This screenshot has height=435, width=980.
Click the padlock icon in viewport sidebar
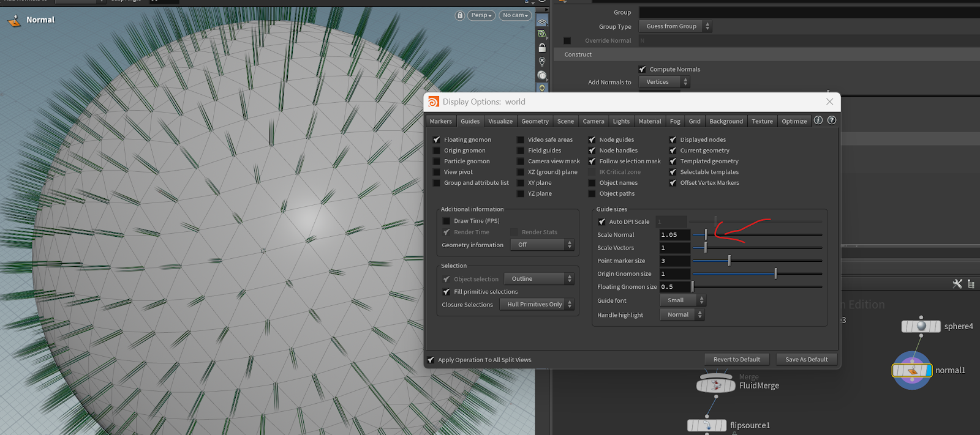[x=542, y=48]
